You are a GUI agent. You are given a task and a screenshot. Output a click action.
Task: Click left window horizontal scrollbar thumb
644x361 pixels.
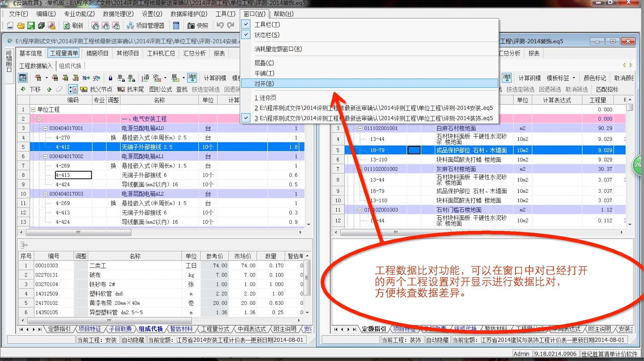[x=78, y=232]
